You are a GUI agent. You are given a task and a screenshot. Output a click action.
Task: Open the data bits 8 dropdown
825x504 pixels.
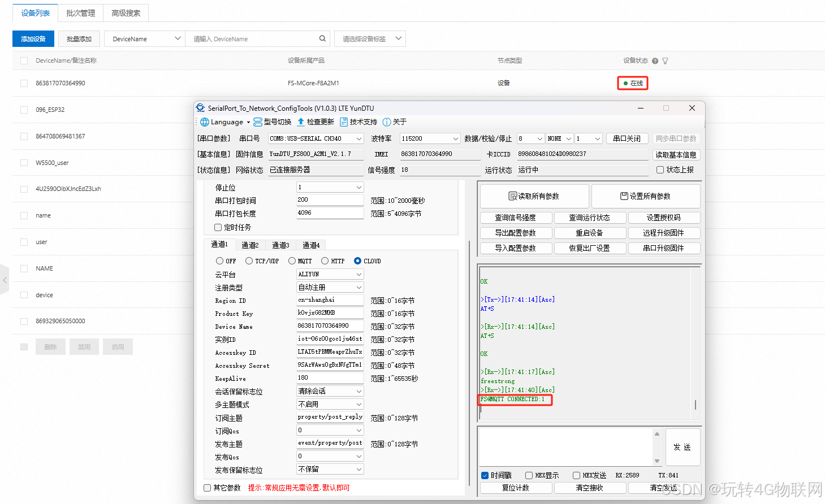(530, 138)
